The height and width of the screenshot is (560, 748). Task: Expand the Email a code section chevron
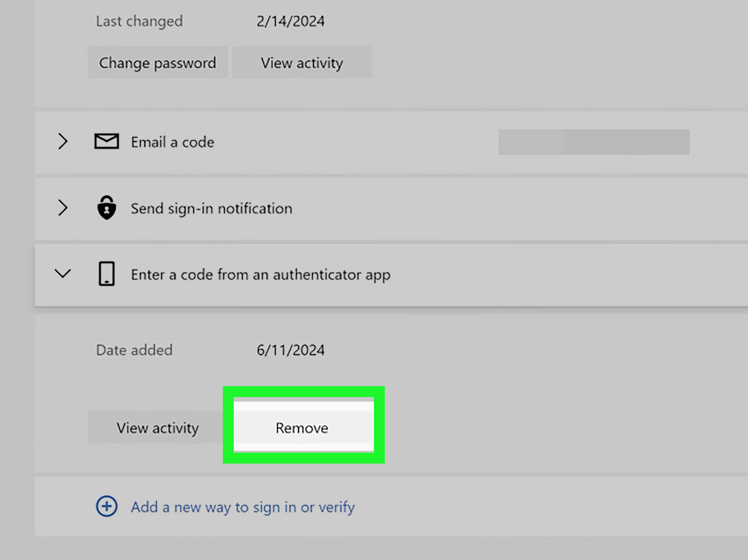(63, 141)
